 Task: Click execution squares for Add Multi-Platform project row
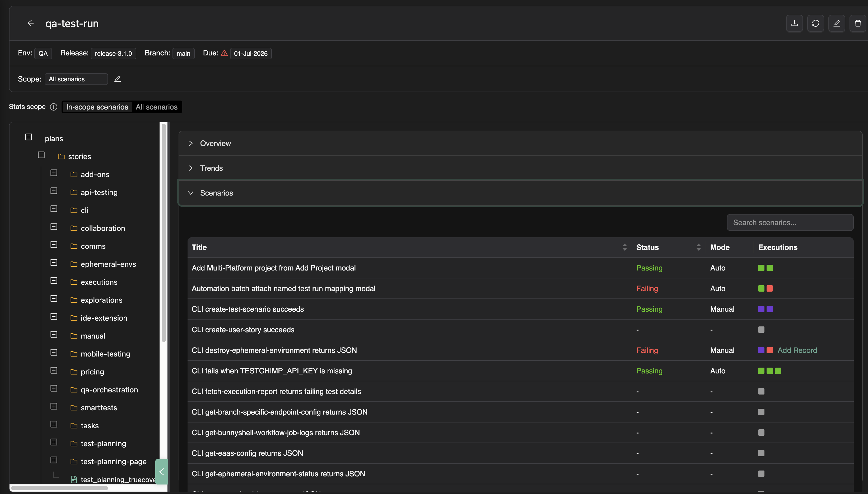(766, 268)
